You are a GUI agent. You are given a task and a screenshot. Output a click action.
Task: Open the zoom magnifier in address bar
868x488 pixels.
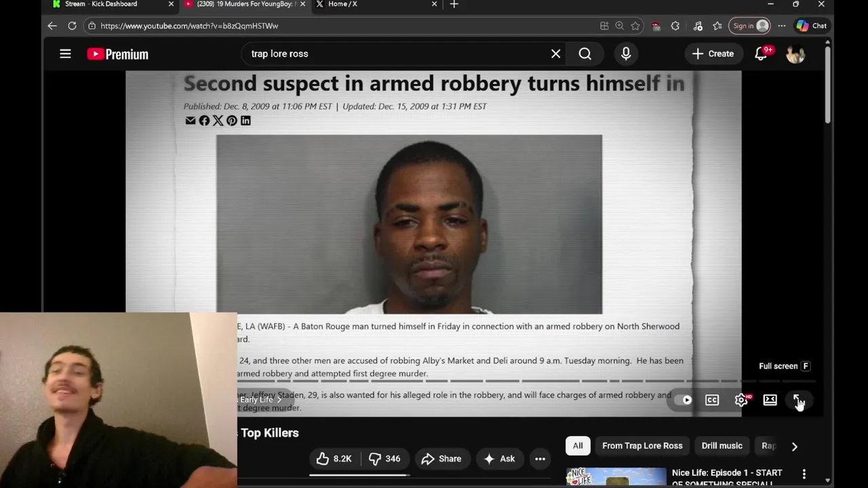(x=619, y=26)
